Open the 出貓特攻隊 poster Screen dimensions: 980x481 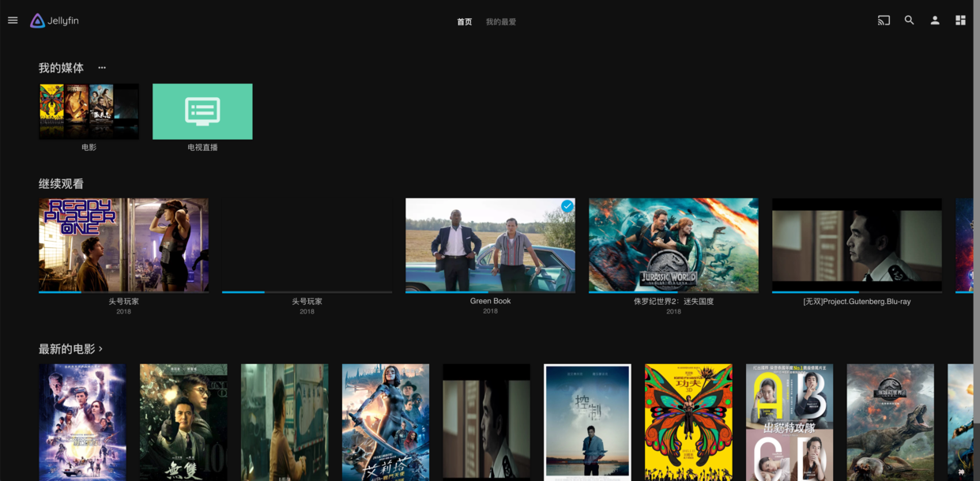(790, 423)
